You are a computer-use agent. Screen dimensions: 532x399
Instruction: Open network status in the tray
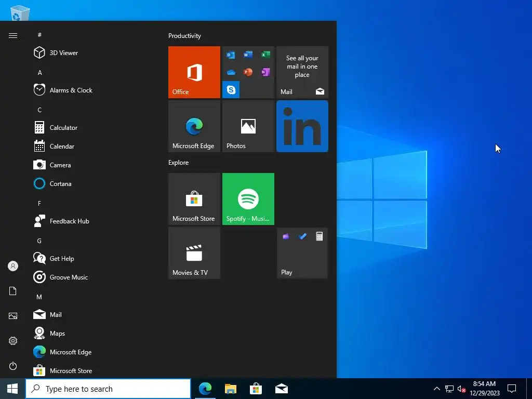click(x=449, y=389)
